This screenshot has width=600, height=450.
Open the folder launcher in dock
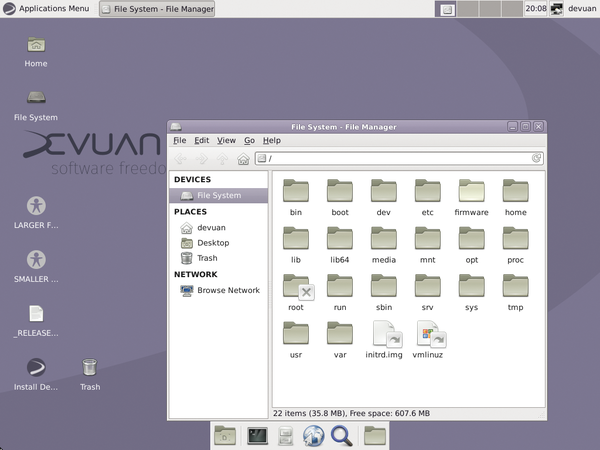coord(375,435)
